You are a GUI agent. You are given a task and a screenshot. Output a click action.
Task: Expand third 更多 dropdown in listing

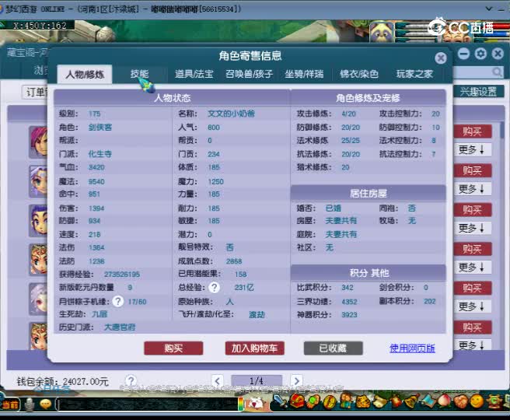coord(473,228)
